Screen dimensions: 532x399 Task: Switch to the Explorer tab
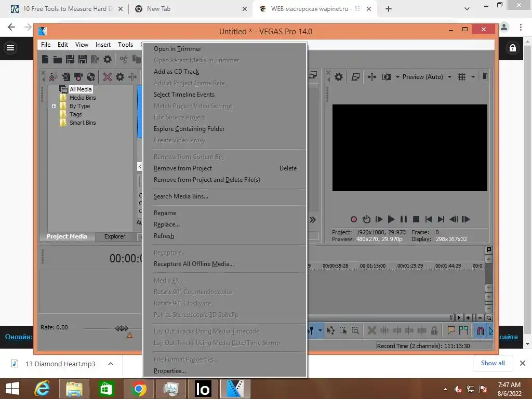point(114,236)
